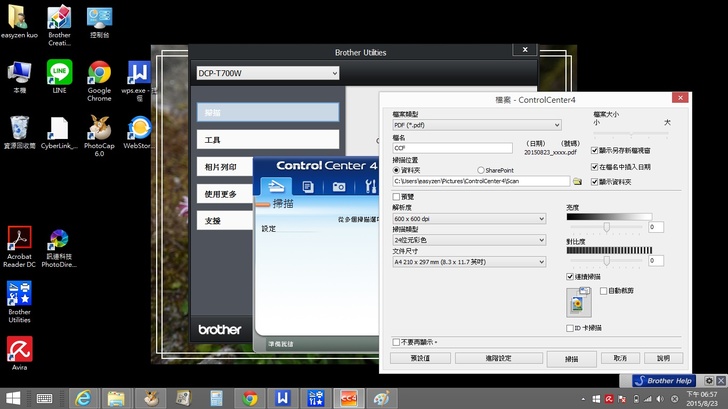Toggle the 自動裁剪 auto crop checkbox
Screen dimensions: 728x409
[x=602, y=290]
